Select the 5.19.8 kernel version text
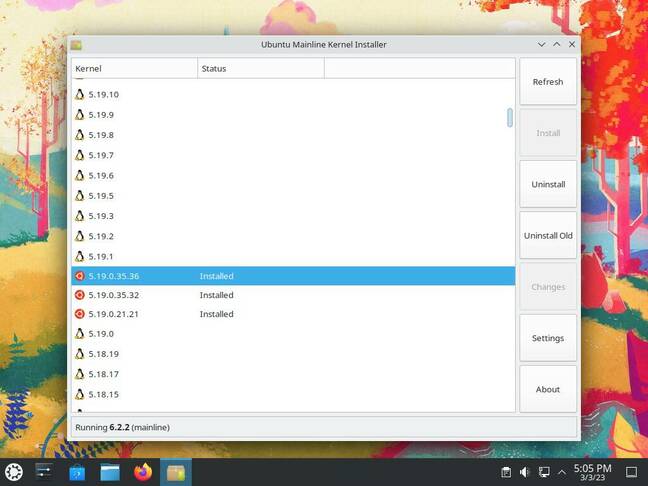Screen dimensions: 648x486 pyautogui.click(x=101, y=135)
